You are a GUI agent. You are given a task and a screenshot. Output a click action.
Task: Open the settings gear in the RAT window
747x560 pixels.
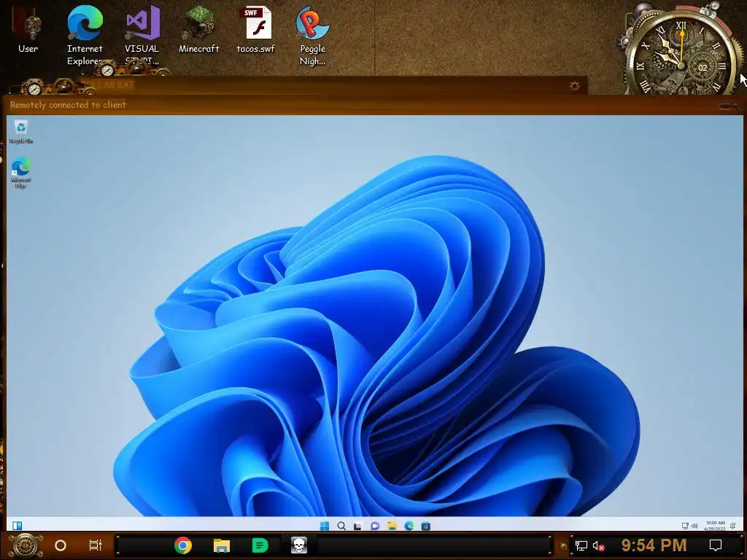click(575, 86)
